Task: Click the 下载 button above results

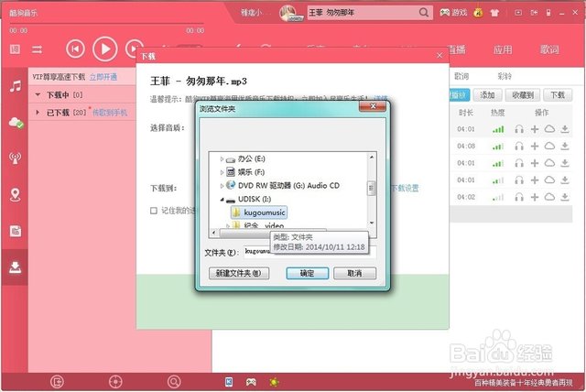Action: pyautogui.click(x=558, y=95)
